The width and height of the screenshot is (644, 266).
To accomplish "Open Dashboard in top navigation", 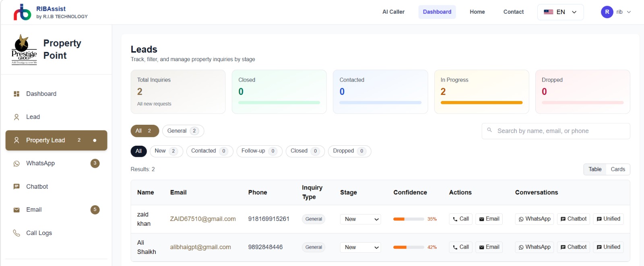I will [x=437, y=12].
